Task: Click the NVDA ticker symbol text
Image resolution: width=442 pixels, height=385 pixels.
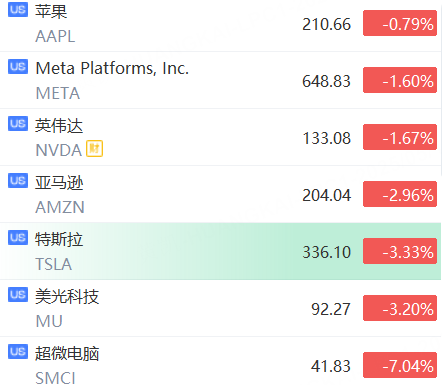Action: coord(59,150)
